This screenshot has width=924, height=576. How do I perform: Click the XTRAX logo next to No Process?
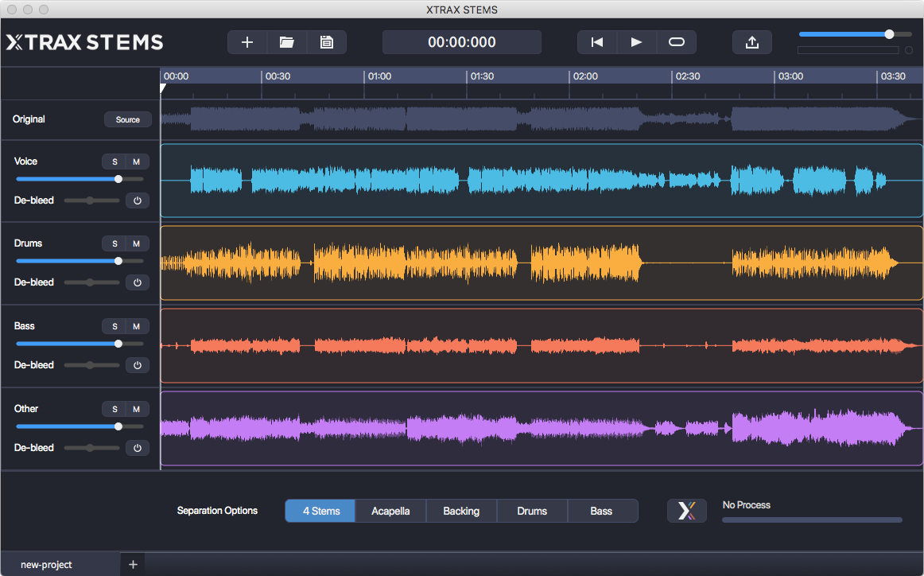(686, 510)
